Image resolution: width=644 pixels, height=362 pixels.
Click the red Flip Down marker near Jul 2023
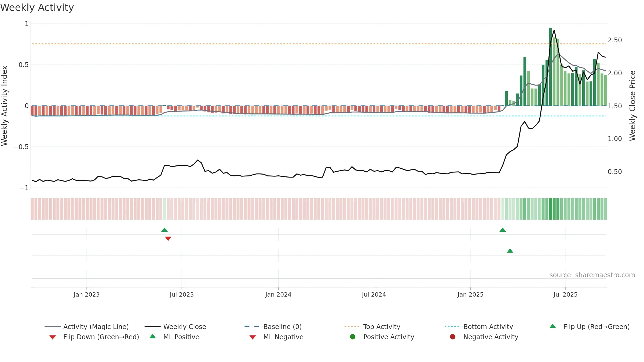pyautogui.click(x=168, y=239)
